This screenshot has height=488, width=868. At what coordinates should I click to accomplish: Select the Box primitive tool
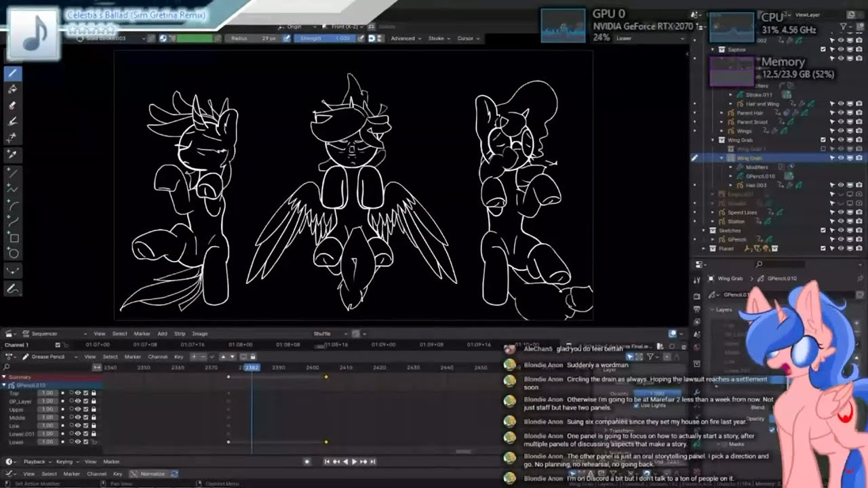tap(14, 239)
